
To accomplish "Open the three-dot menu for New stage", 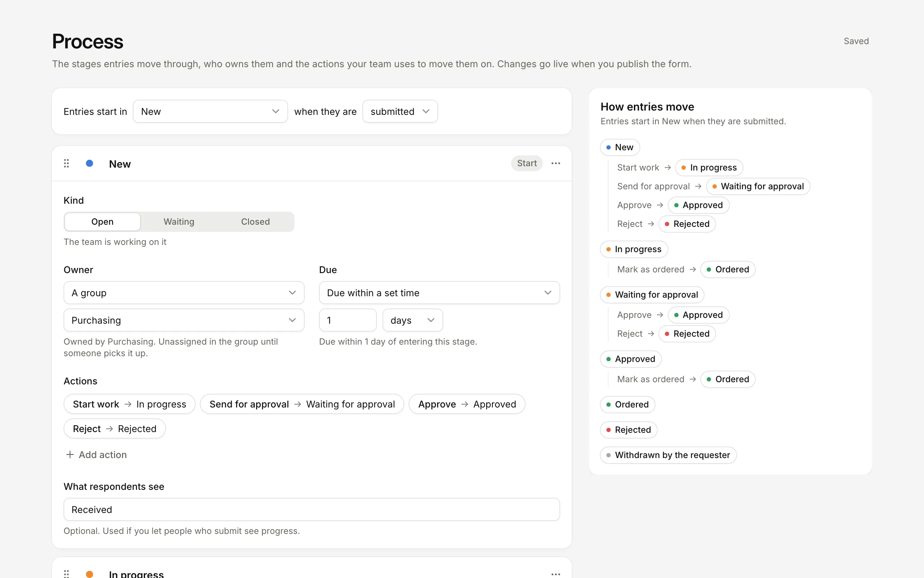I will coord(555,164).
